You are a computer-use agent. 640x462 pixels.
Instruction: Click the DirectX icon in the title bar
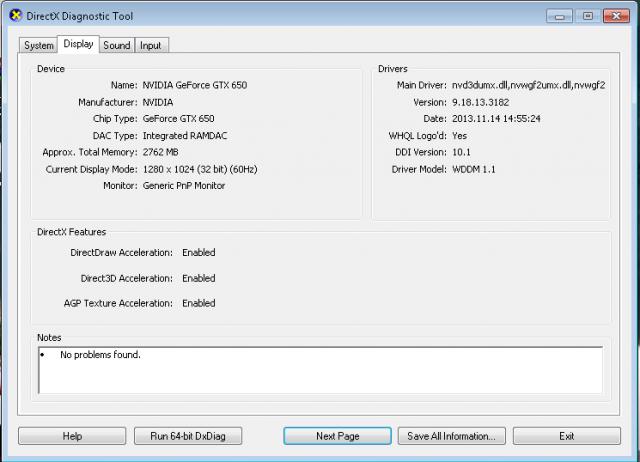[x=12, y=16]
